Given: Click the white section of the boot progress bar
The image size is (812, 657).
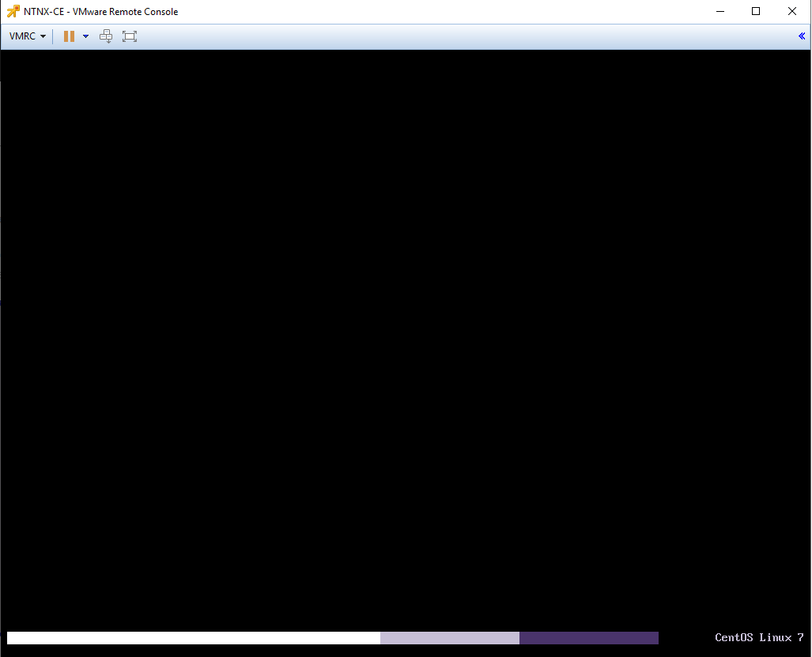Looking at the screenshot, I should (194, 638).
